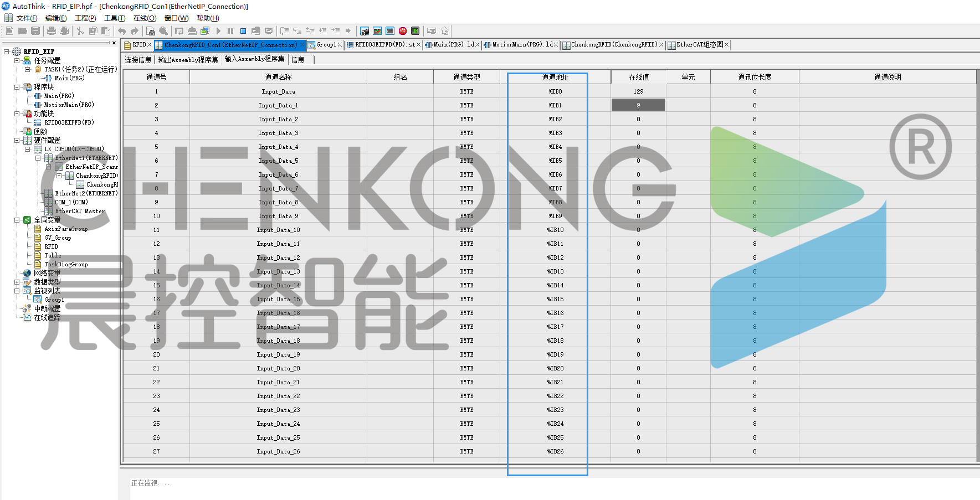980x500 pixels.
Task: Click the Cut scissors toolbar icon
Action: [x=80, y=31]
